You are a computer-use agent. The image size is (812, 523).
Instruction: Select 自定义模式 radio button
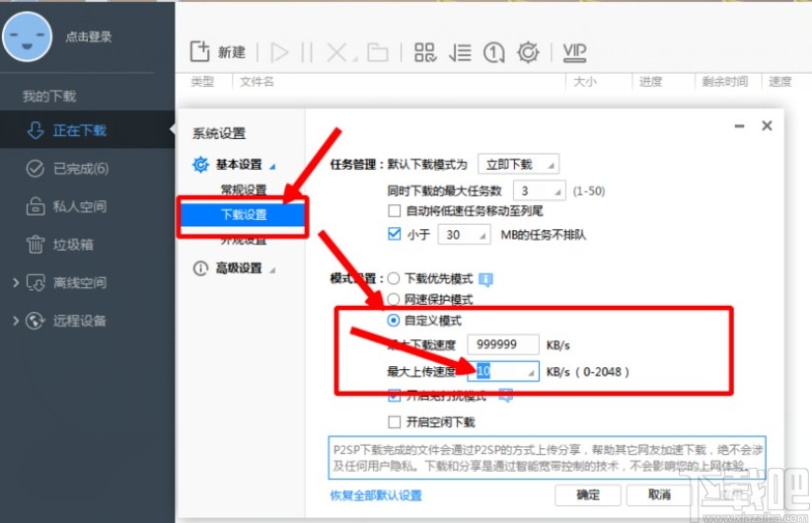(x=394, y=321)
